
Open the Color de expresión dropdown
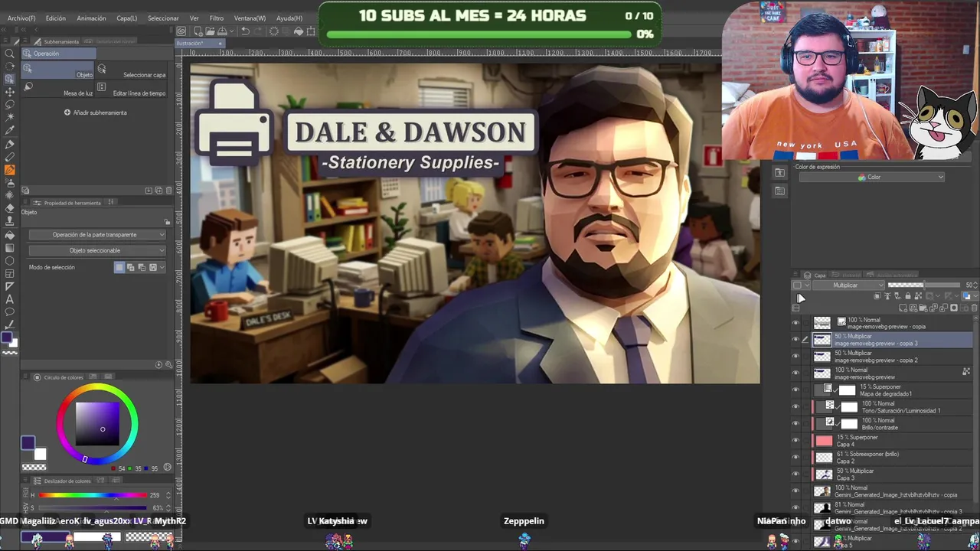click(x=872, y=177)
